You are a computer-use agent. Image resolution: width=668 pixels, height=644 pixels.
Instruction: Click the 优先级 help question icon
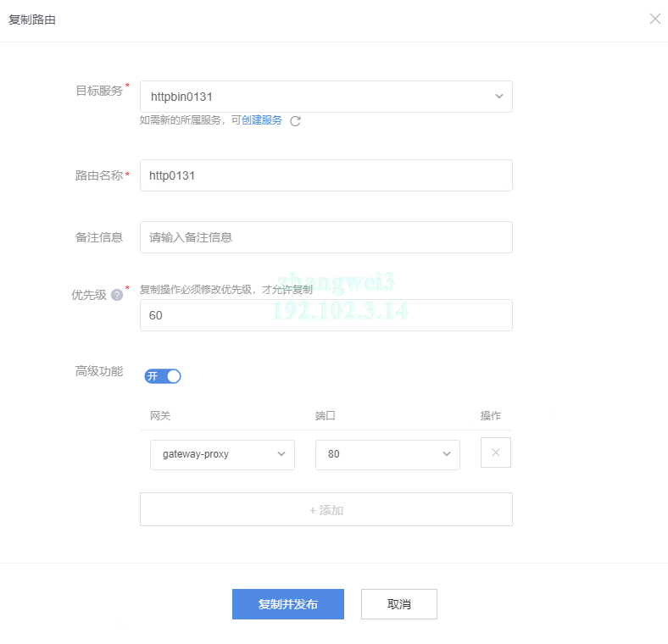pos(117,295)
